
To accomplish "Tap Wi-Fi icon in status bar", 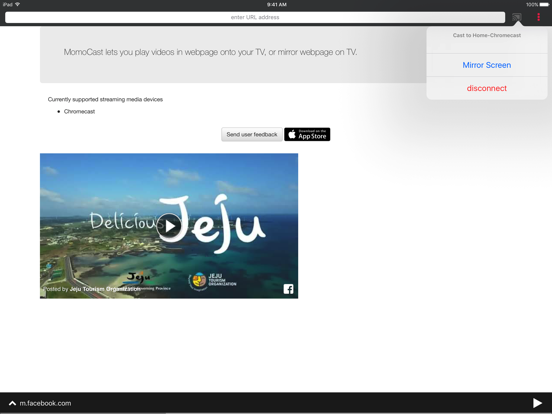I will [x=17, y=4].
